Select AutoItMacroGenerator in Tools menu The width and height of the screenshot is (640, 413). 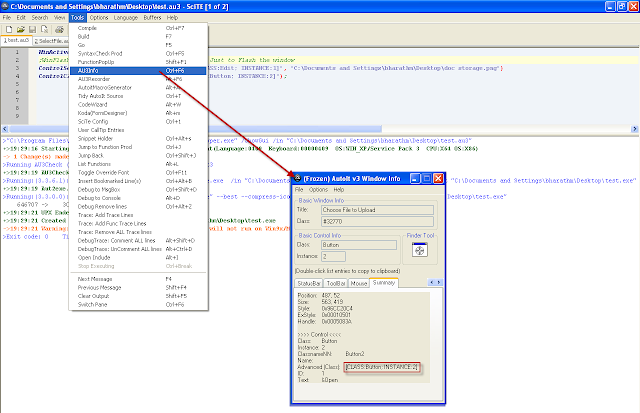pyautogui.click(x=138, y=87)
